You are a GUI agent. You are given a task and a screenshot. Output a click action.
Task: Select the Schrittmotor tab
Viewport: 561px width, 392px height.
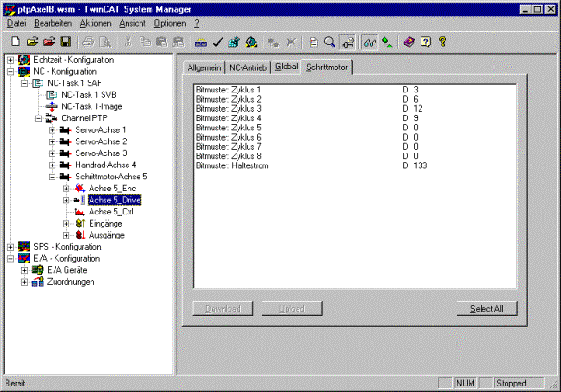[x=326, y=67]
